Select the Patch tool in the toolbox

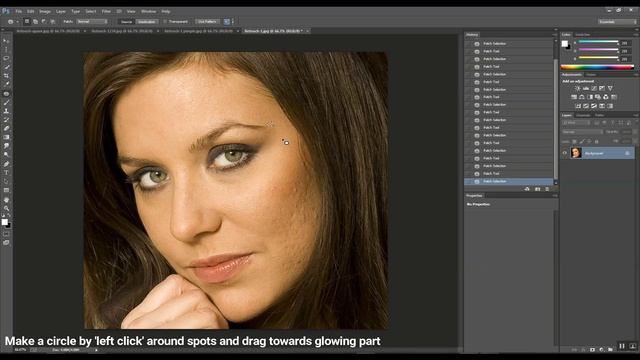6,93
